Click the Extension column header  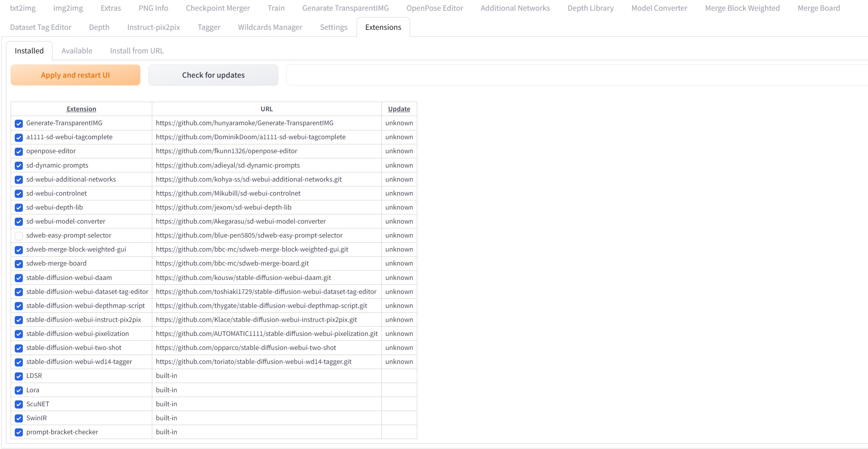coord(81,109)
